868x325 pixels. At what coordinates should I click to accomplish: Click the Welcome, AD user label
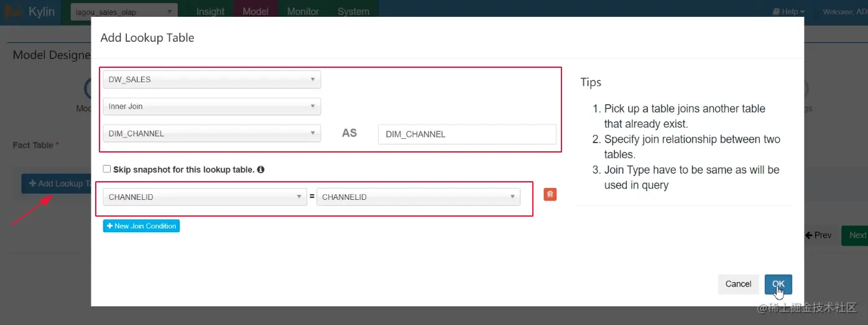coord(845,12)
